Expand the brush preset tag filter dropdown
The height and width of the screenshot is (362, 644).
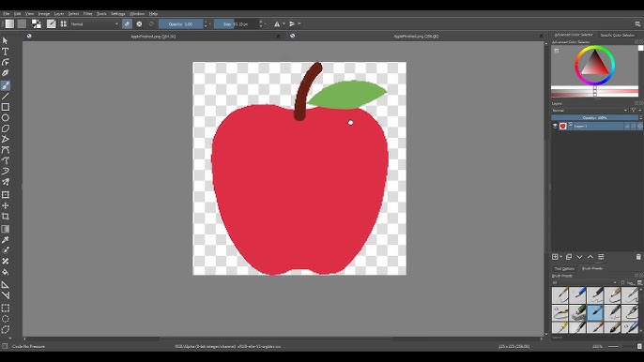[585, 283]
